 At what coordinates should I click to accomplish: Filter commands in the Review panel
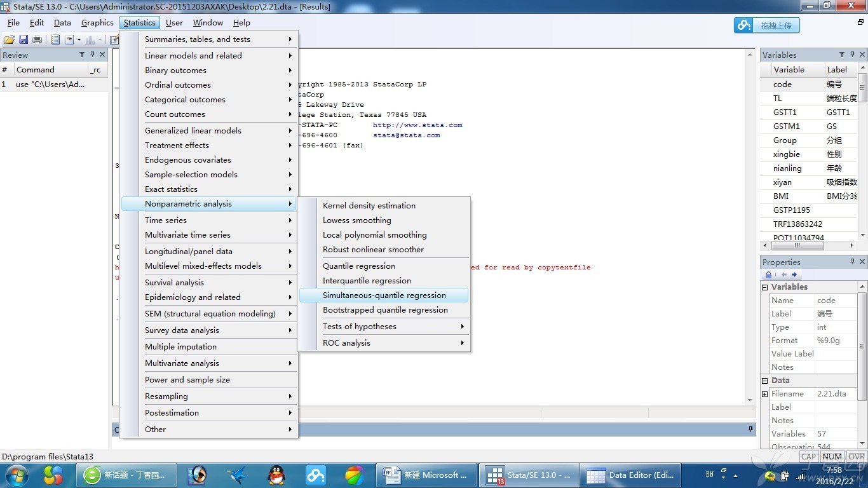pyautogui.click(x=81, y=55)
